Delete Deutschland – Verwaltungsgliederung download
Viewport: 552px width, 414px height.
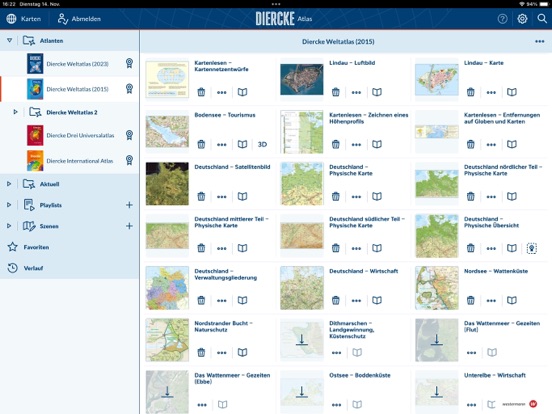(201, 300)
